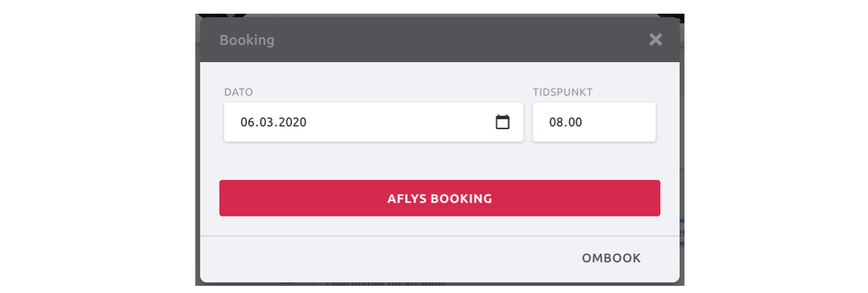Click the TIDSPUNKT field label

(562, 93)
